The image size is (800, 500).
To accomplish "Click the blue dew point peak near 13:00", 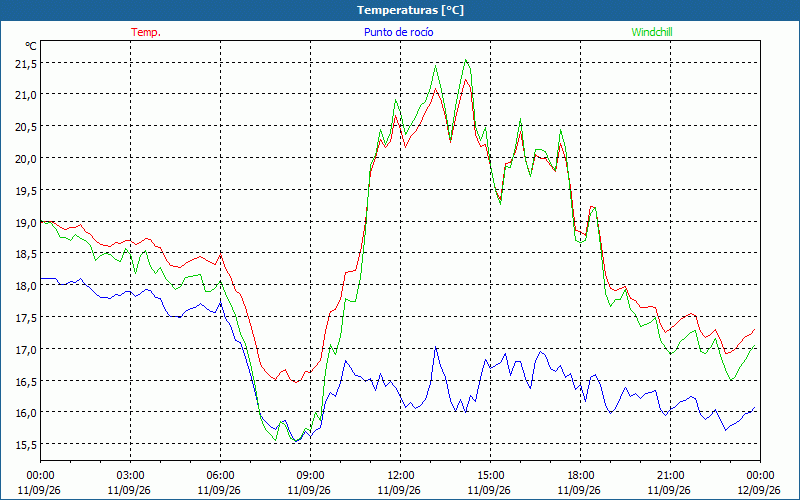I will tap(435, 347).
